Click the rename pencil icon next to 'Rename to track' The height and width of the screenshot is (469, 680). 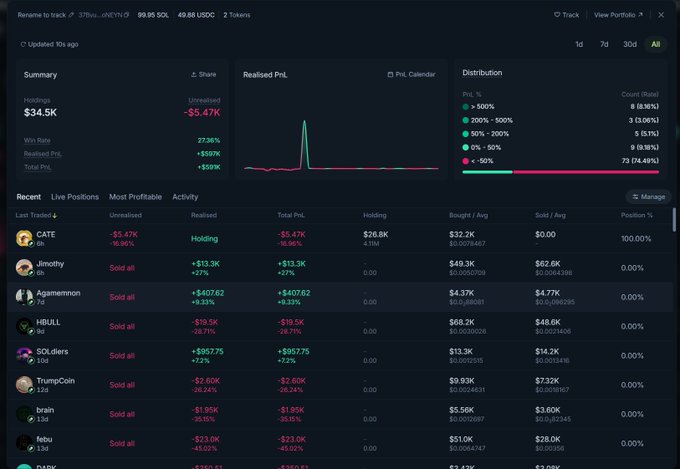pos(71,15)
